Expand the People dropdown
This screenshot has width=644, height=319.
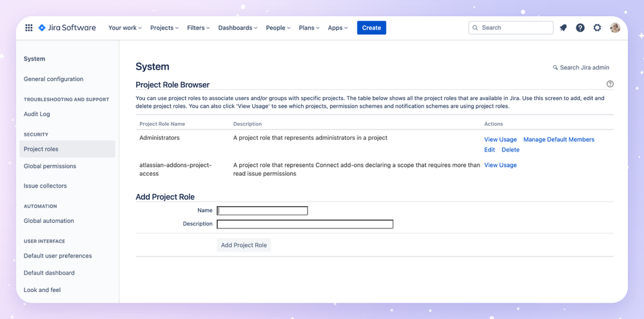278,28
